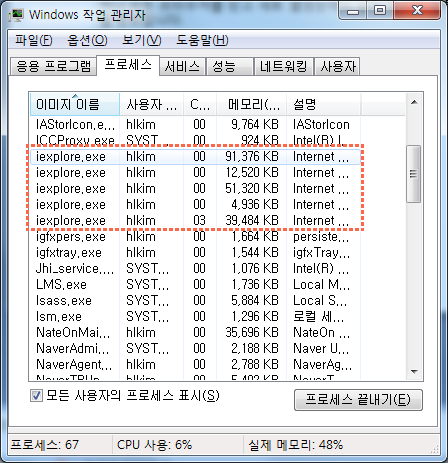Select iexplore.exe using 51,320 KB

pos(195,188)
